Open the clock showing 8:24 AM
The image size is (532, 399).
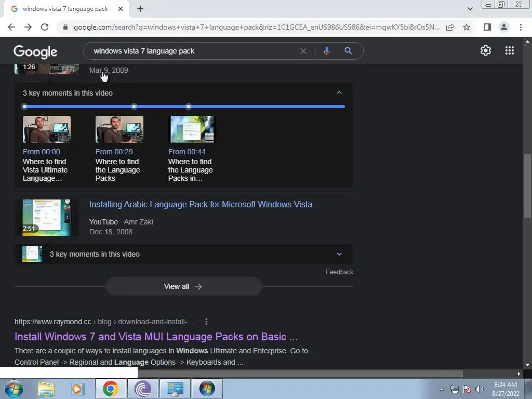[506, 389]
